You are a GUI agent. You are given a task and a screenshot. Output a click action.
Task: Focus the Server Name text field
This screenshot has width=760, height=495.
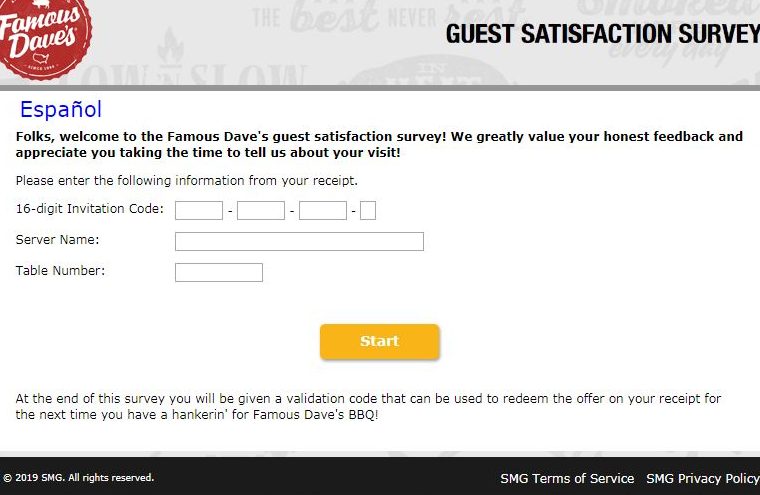coord(299,241)
